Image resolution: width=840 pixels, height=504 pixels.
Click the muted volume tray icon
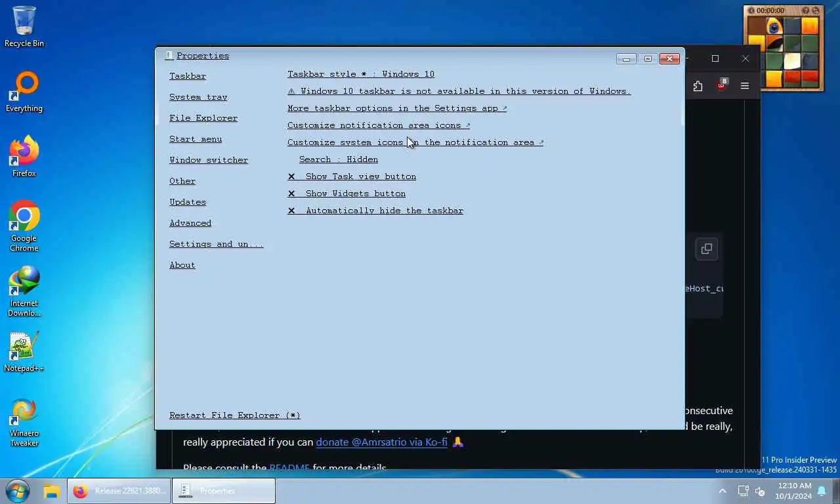[761, 491]
